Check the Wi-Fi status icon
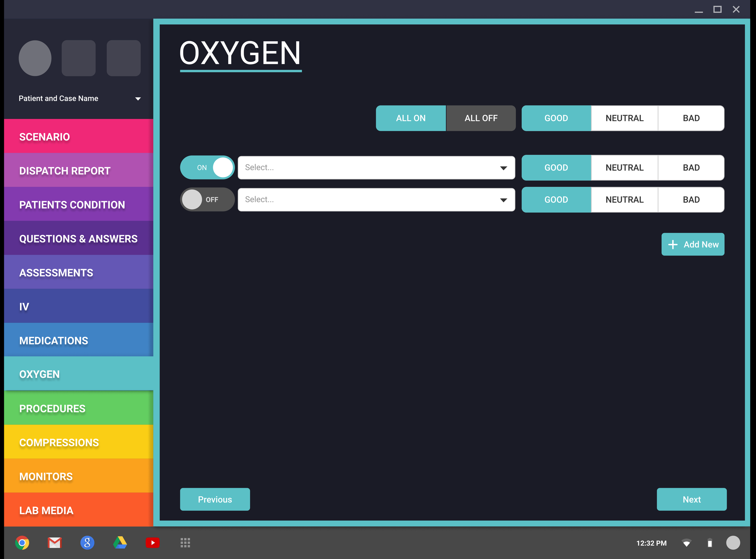756x559 pixels. [x=687, y=543]
